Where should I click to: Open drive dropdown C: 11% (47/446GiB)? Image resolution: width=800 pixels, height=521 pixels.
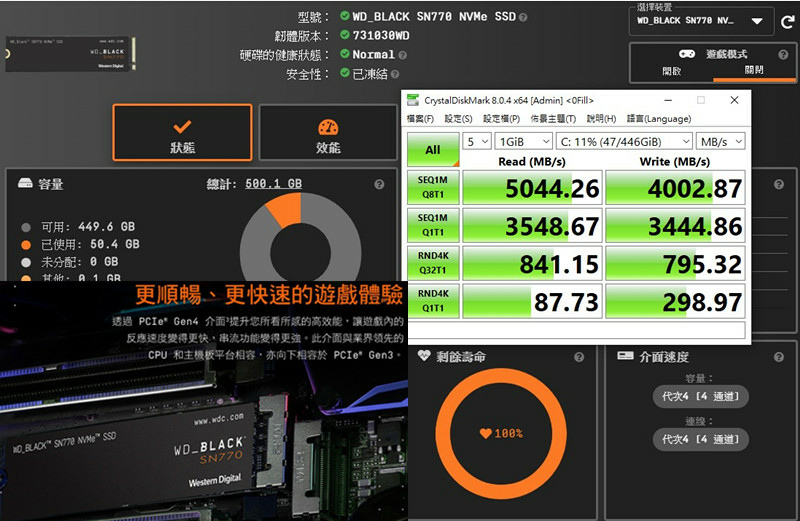624,141
